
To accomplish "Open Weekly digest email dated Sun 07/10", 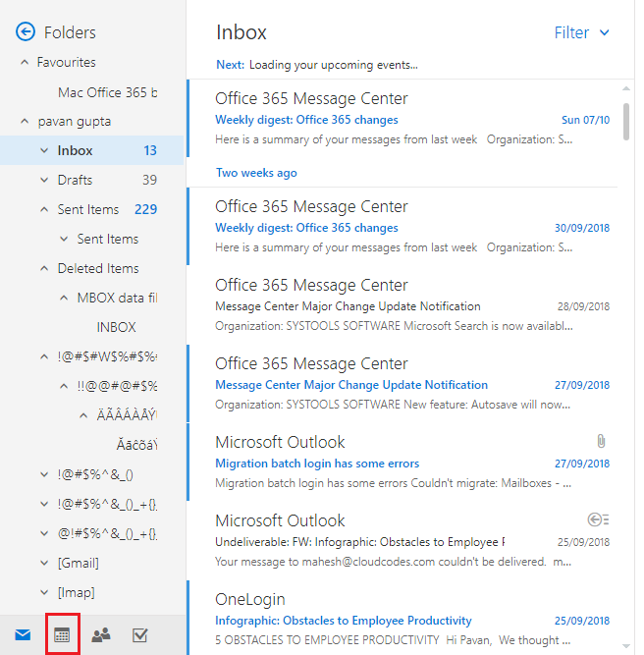I will (x=402, y=118).
